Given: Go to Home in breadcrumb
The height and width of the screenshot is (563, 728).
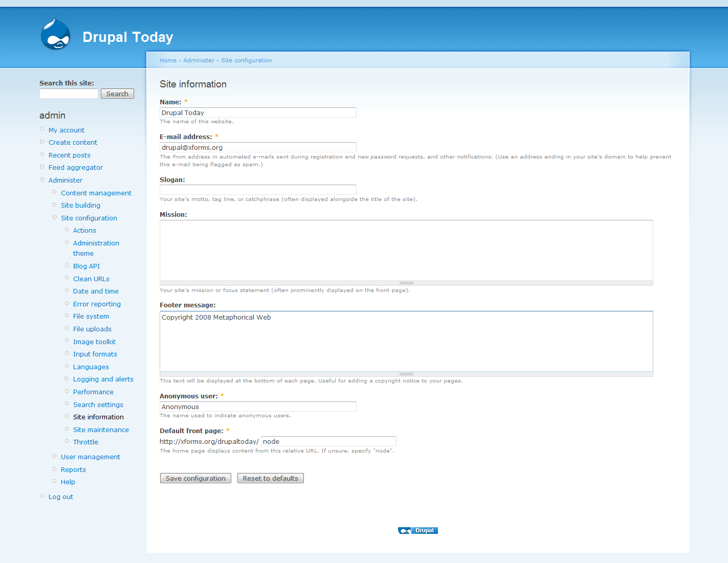Looking at the screenshot, I should point(168,60).
